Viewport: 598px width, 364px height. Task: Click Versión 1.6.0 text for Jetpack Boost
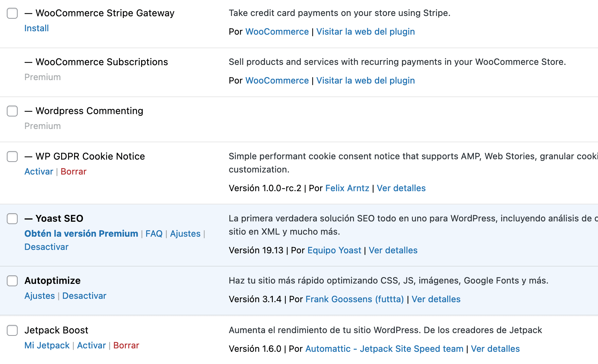tap(255, 349)
